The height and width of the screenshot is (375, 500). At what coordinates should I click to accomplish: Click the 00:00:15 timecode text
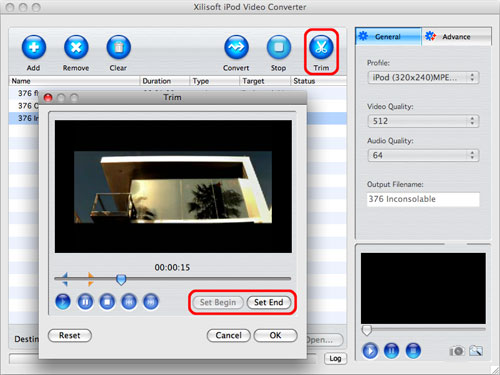pyautogui.click(x=172, y=267)
